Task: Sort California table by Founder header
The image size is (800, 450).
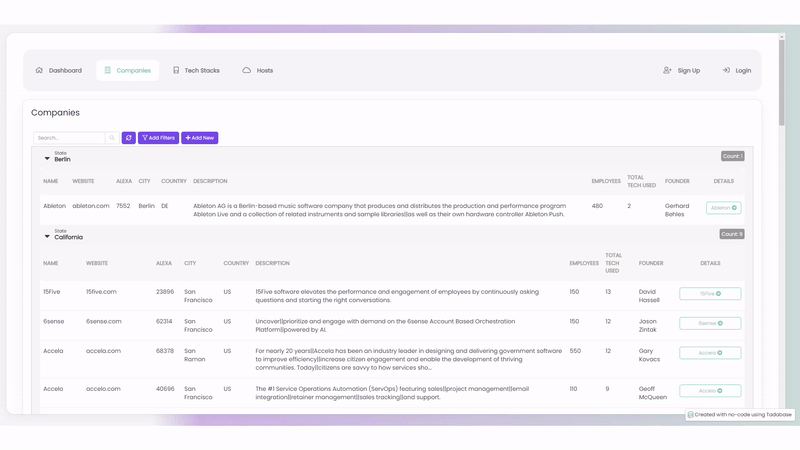Action: [x=651, y=263]
